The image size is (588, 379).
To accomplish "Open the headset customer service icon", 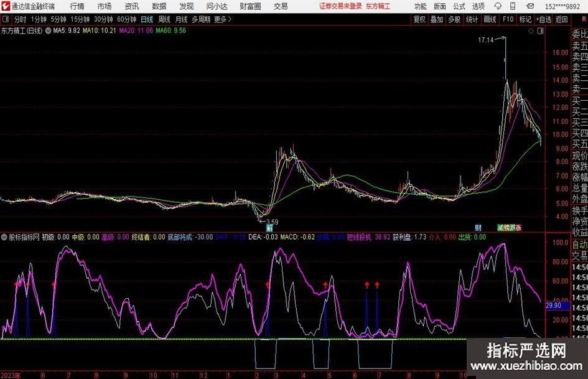I will coord(498,6).
